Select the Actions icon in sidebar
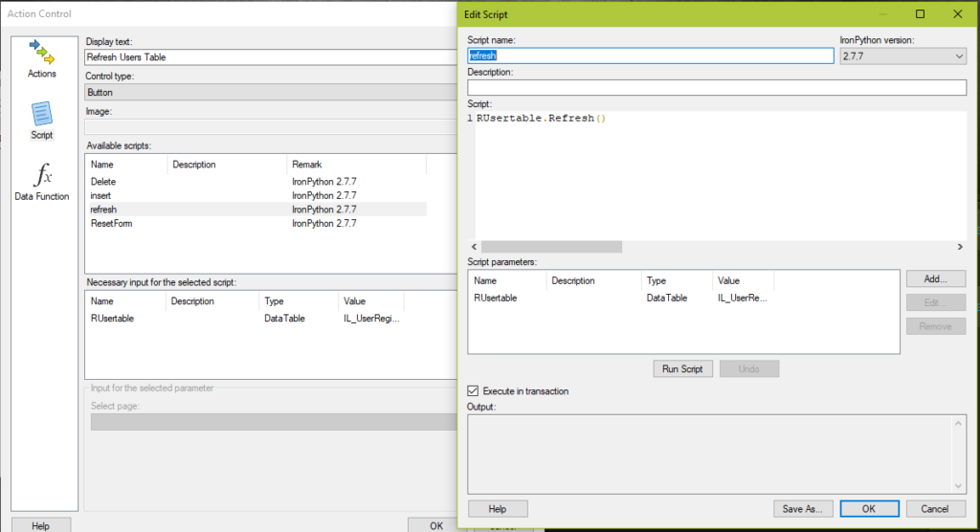980x532 pixels. coord(42,57)
